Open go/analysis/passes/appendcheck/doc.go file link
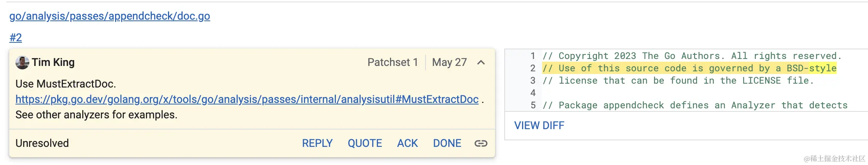The image size is (868, 165). pyautogui.click(x=110, y=16)
